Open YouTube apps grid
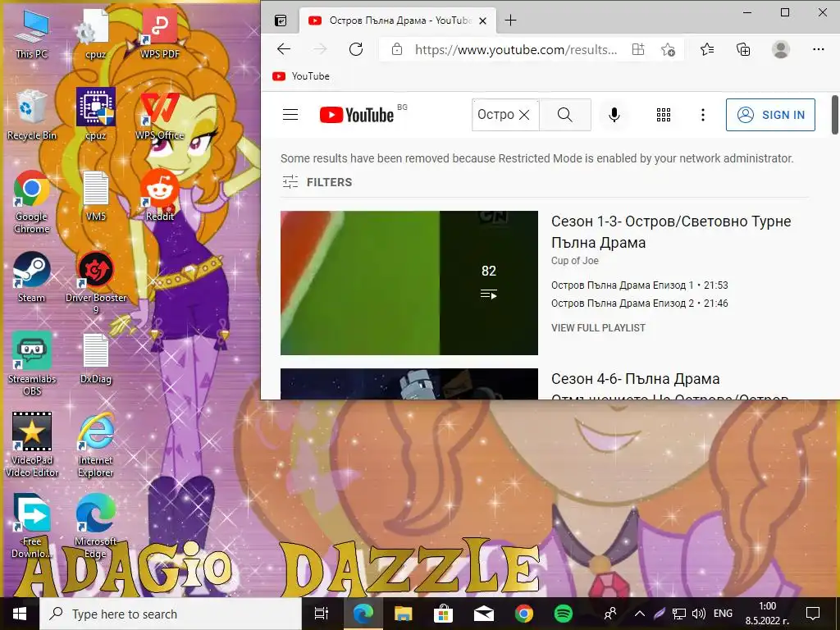This screenshot has height=630, width=840. point(663,115)
